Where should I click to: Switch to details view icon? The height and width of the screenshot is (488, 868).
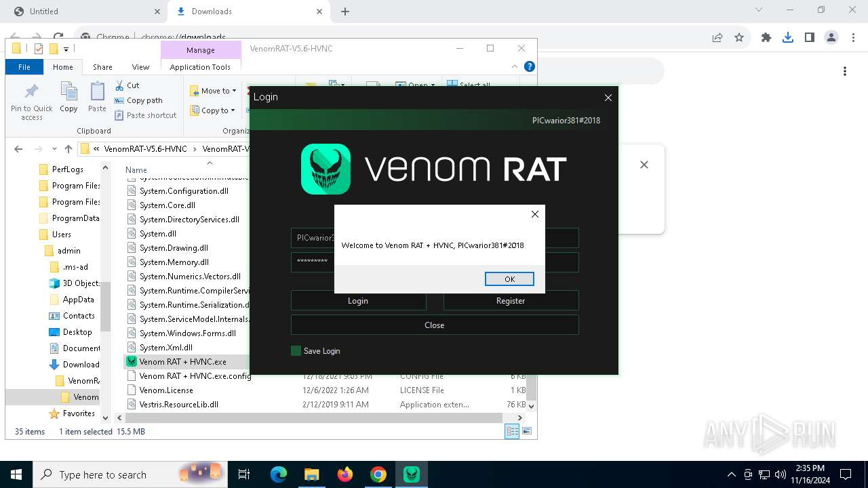[512, 431]
